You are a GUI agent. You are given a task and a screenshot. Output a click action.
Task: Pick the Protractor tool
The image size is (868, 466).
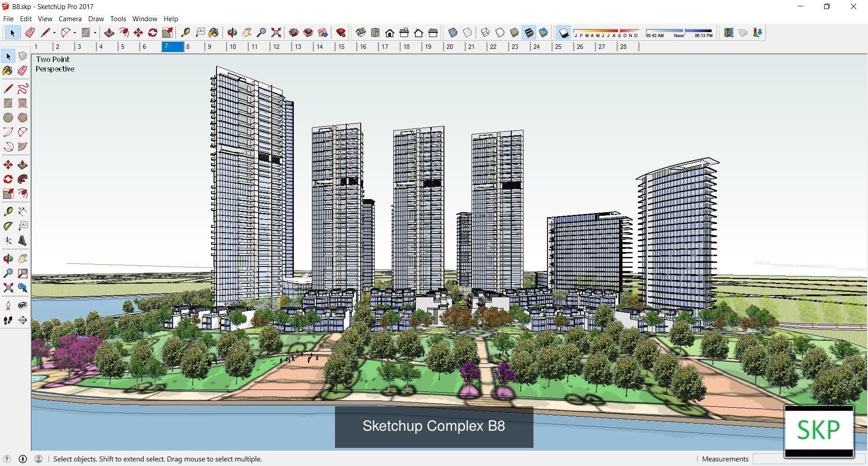pos(8,226)
